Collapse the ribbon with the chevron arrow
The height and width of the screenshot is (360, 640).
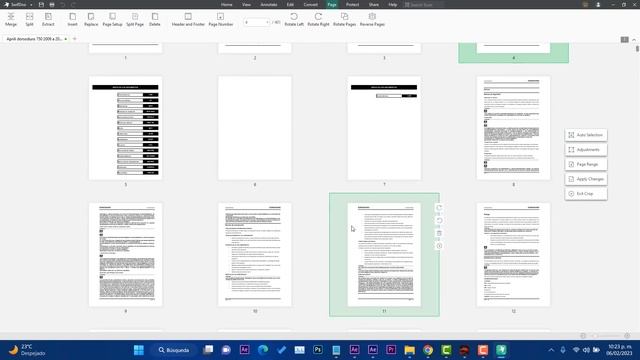(634, 40)
